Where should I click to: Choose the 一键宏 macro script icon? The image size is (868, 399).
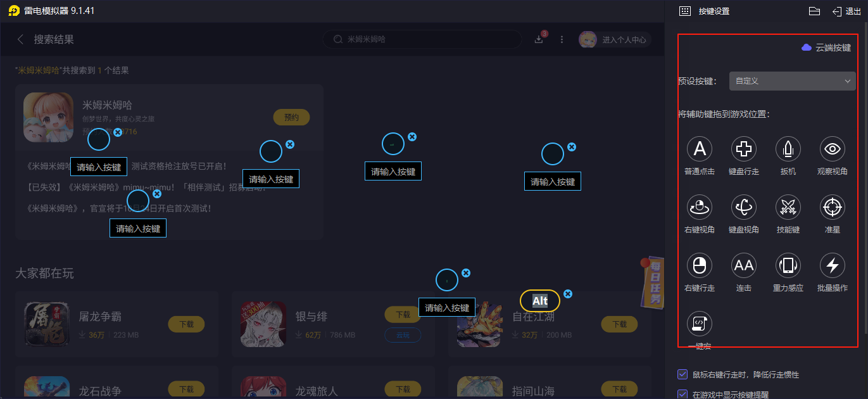[x=700, y=324]
